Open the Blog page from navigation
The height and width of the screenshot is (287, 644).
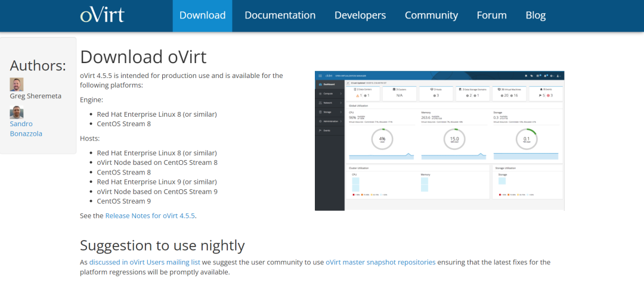(x=535, y=15)
